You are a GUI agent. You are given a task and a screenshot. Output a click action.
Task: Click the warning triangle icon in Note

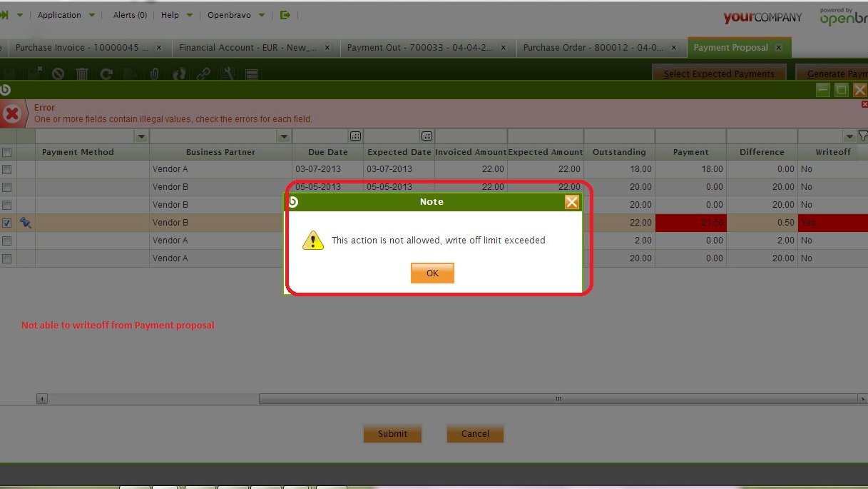click(x=313, y=240)
